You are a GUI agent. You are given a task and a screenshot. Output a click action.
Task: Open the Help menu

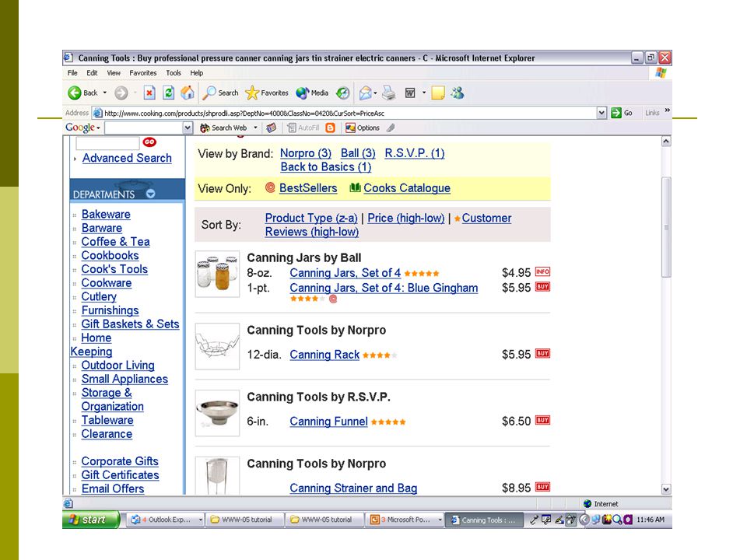tap(197, 73)
